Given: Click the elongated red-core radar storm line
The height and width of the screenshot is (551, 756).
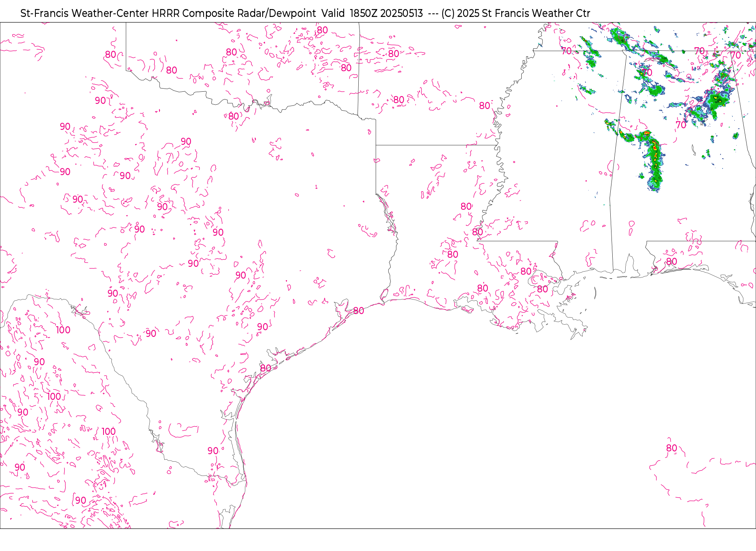Looking at the screenshot, I should pos(654,161).
